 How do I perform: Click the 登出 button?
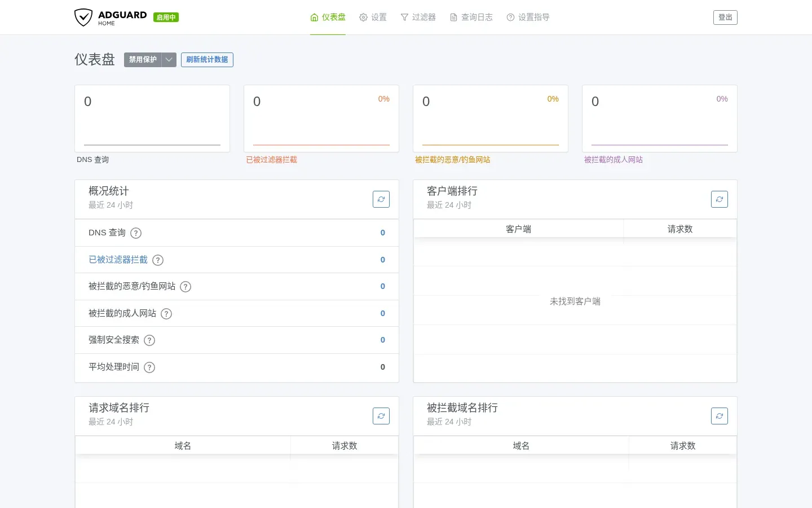pyautogui.click(x=725, y=17)
